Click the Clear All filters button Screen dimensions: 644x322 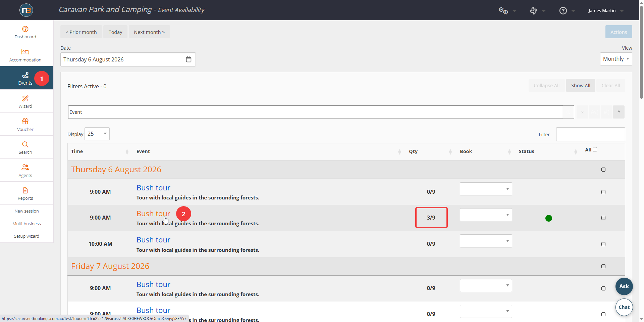coord(611,86)
